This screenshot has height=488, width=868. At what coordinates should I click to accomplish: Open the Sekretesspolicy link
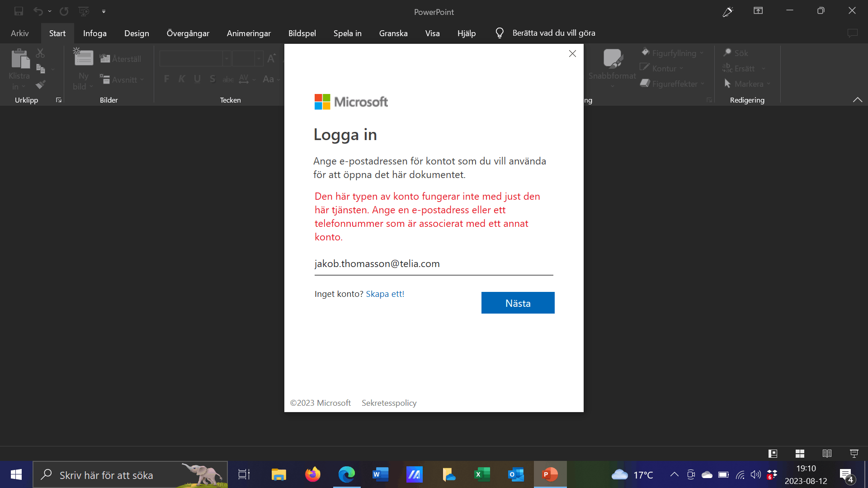(x=389, y=403)
